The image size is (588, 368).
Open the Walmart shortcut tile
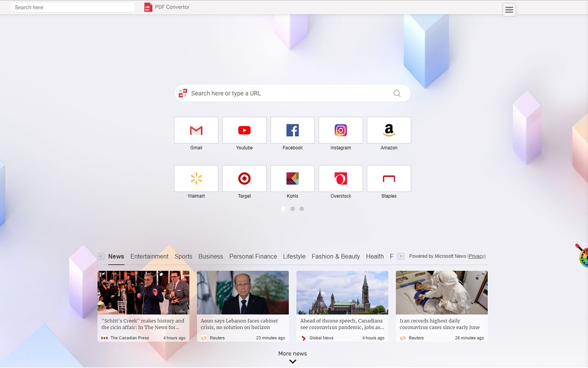pos(196,178)
